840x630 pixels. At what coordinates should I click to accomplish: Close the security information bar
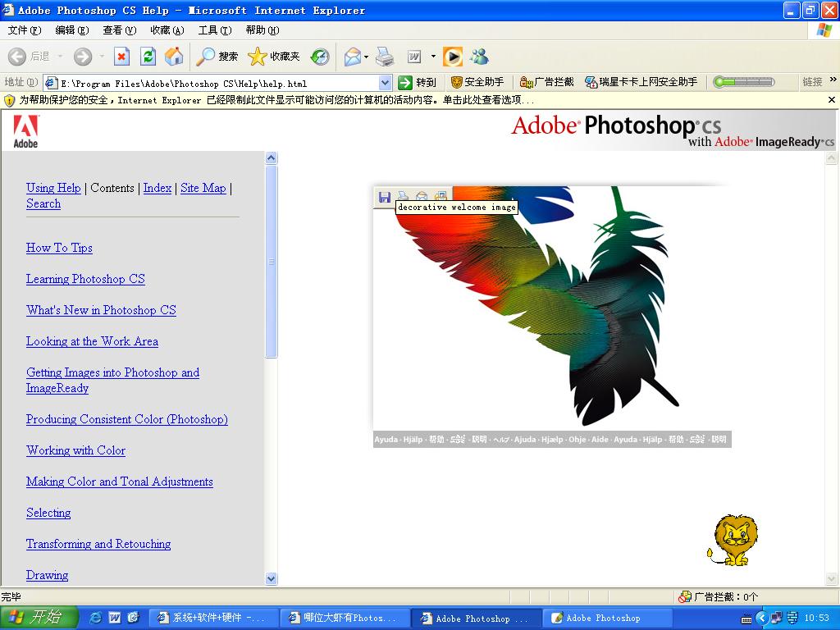point(832,99)
